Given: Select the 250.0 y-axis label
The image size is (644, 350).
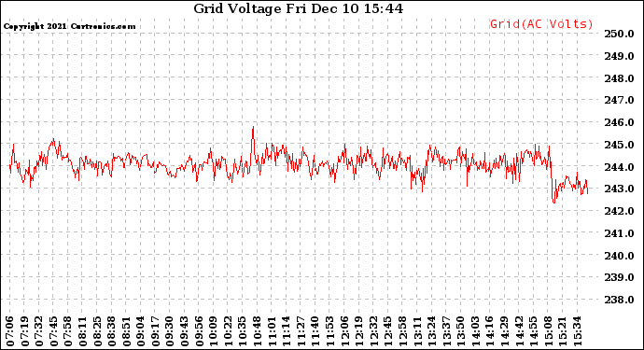Looking at the screenshot, I should tap(619, 34).
